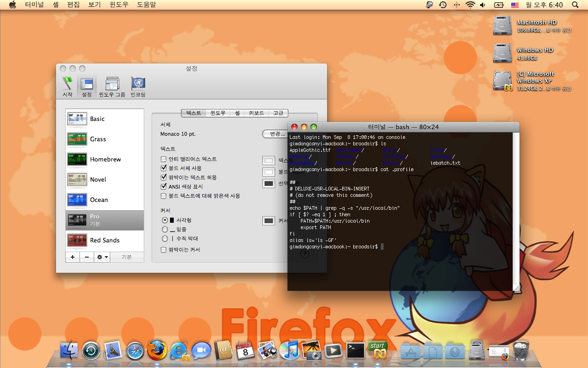
Task: Open the Macintosh HD desktop drive
Action: (x=502, y=26)
